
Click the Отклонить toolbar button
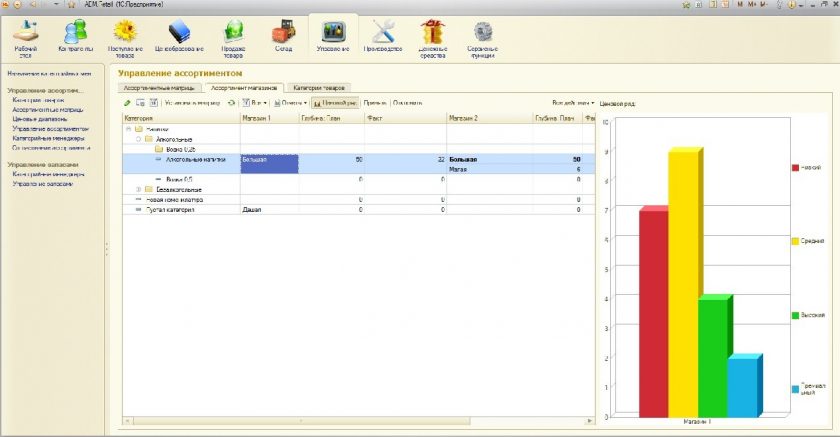point(408,103)
